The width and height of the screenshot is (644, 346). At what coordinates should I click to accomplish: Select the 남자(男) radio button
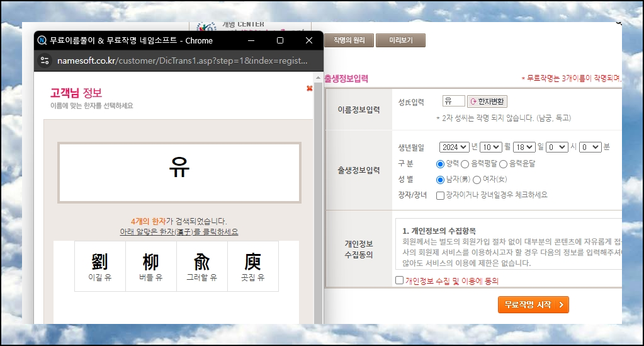pos(440,180)
